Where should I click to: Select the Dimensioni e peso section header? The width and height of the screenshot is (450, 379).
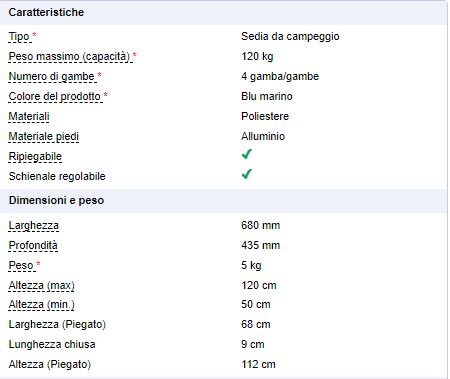pyautogui.click(x=223, y=200)
